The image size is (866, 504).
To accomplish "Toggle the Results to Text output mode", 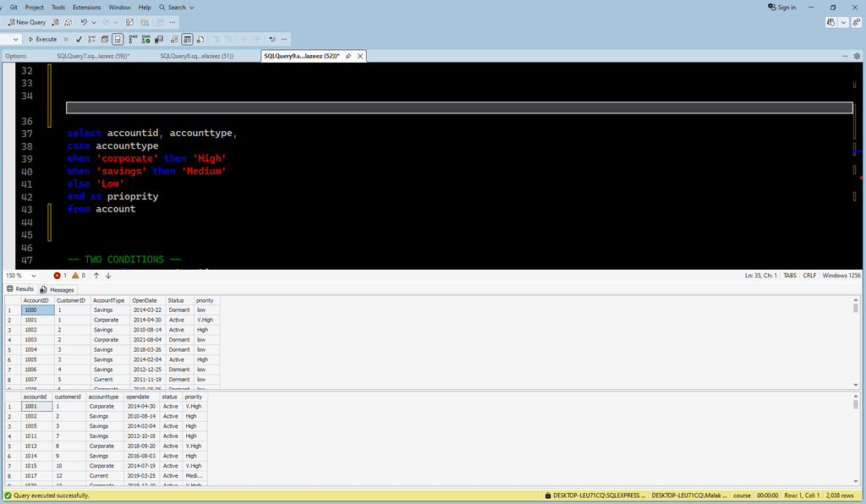I will (x=173, y=39).
